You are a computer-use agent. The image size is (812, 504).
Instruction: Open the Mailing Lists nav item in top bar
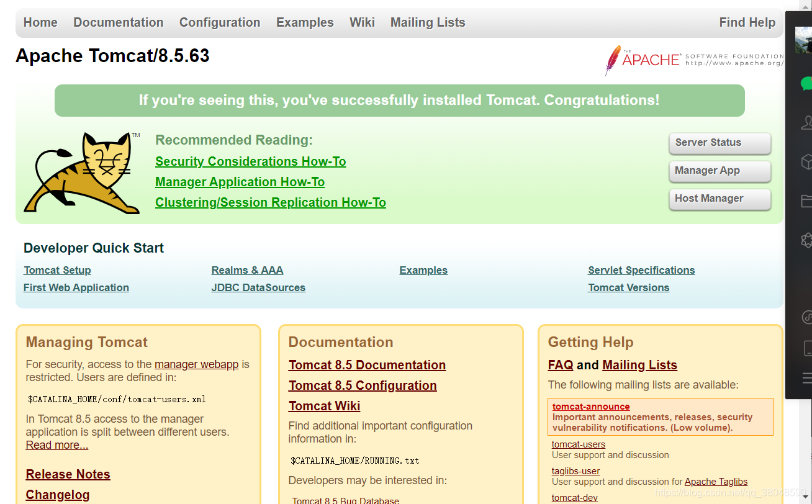coord(428,22)
